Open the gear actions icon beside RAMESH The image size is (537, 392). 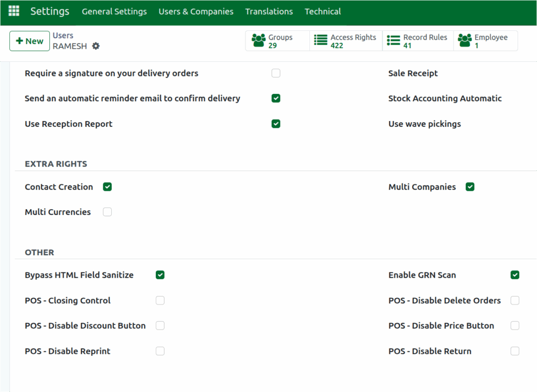click(x=95, y=46)
